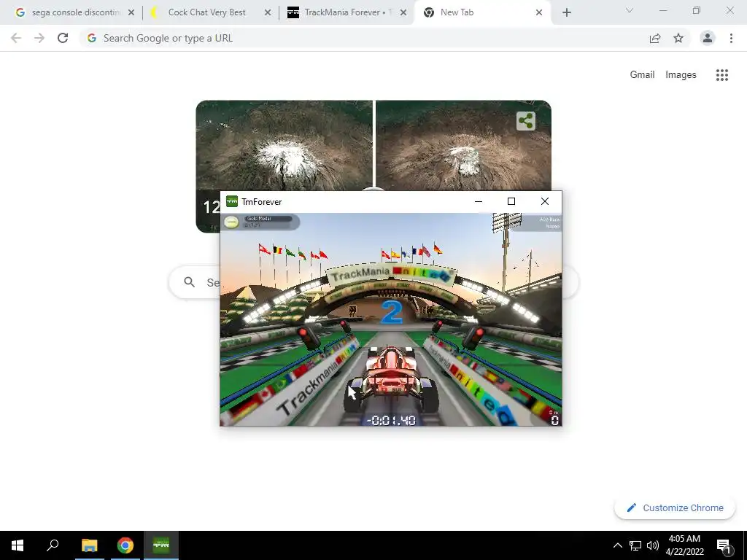This screenshot has width=747, height=560.
Task: Open a new tab with plus button
Action: 566,12
